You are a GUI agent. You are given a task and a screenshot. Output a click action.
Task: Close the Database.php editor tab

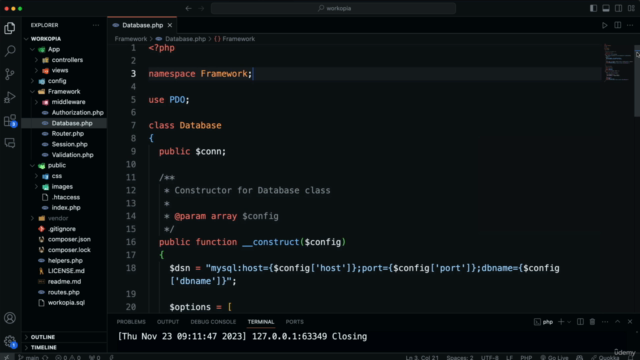170,25
